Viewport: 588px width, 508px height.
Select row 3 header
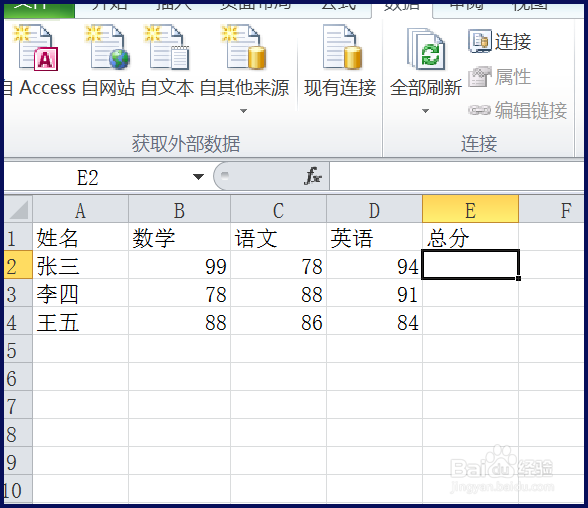[18, 293]
